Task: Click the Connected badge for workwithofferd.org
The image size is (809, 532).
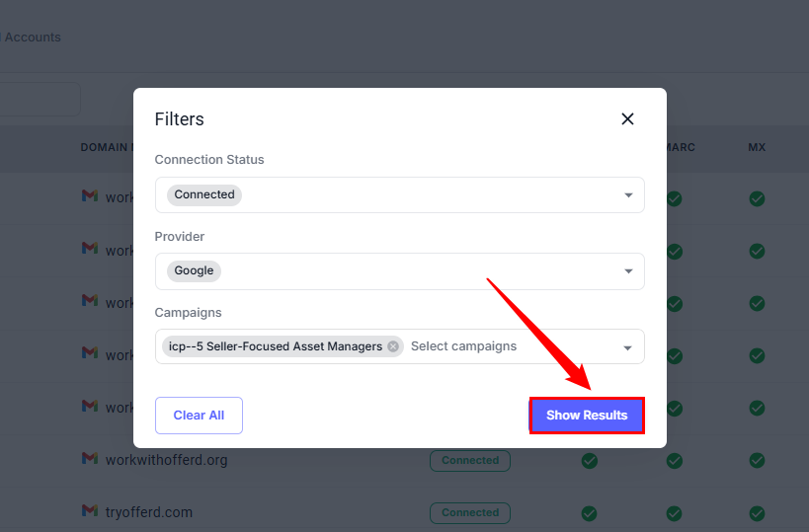Action: pyautogui.click(x=470, y=460)
